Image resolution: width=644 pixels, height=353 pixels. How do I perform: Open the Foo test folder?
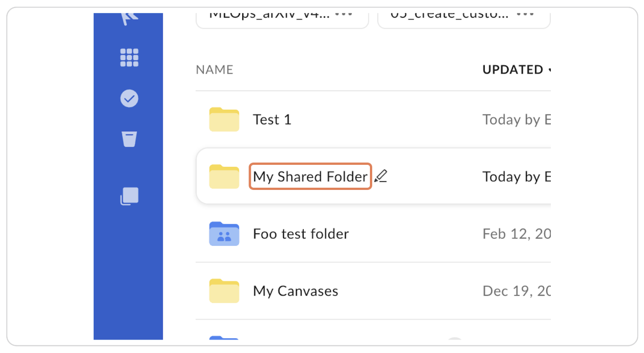pos(301,233)
